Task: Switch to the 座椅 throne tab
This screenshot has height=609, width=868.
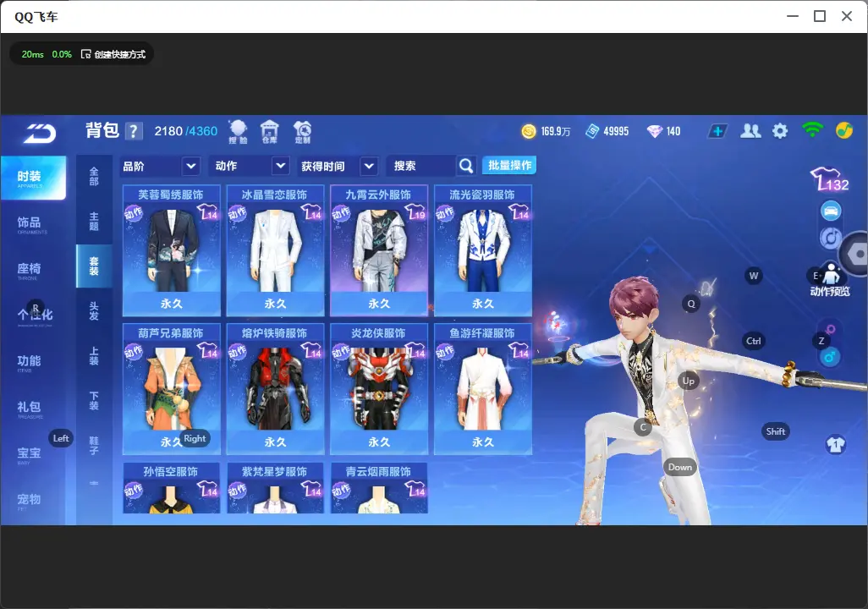Action: 29,270
